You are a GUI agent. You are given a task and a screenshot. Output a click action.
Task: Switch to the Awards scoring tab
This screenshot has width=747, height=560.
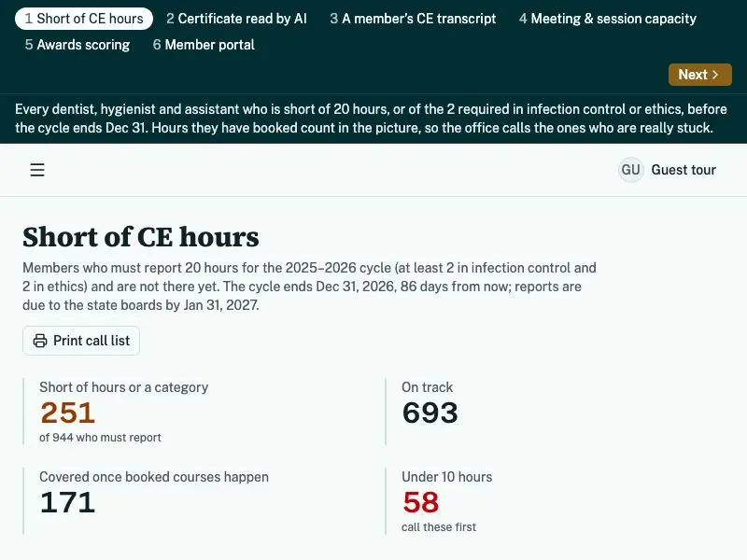point(78,45)
